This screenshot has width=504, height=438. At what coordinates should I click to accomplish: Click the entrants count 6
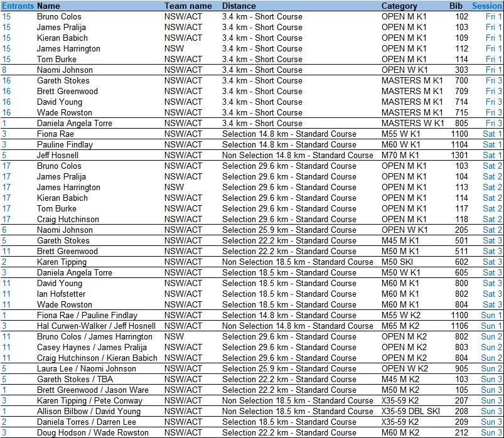tap(4, 230)
